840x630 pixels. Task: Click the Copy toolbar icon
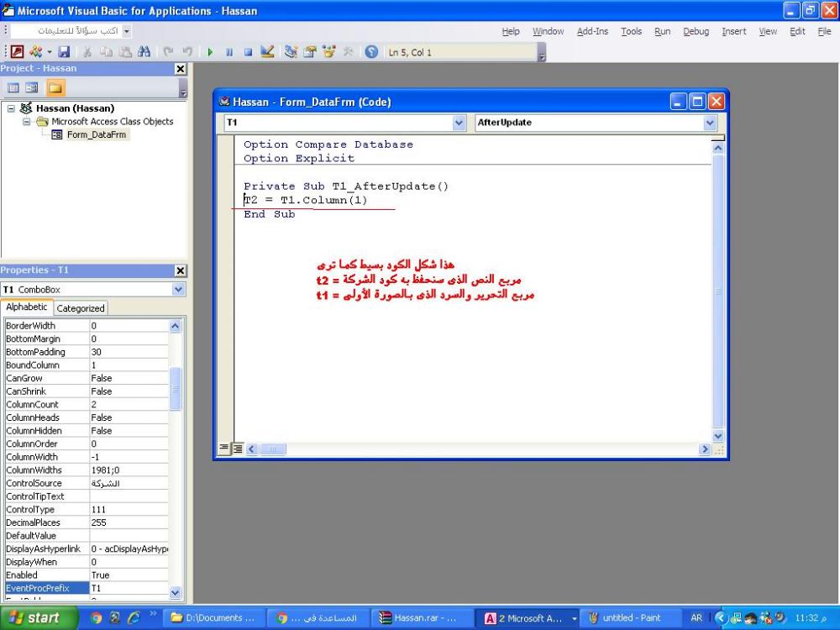pos(107,52)
